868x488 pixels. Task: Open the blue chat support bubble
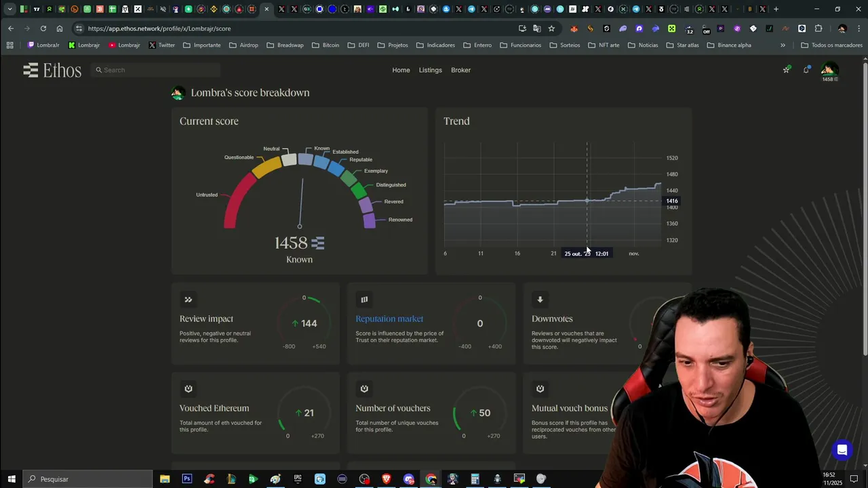(842, 450)
